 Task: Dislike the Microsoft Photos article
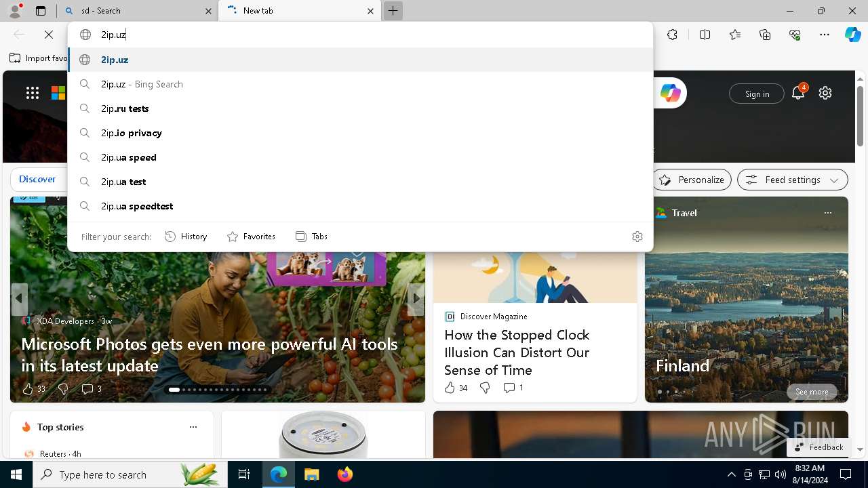coord(63,389)
